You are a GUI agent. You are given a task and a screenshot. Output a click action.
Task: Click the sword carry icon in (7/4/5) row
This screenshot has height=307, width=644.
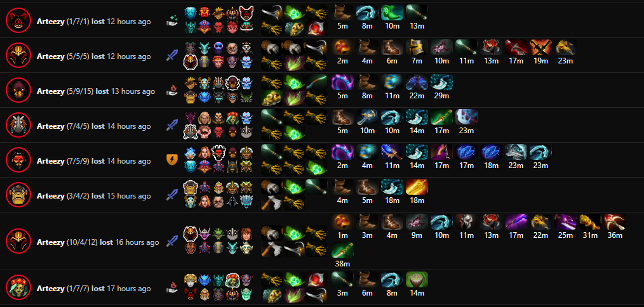[x=171, y=125]
